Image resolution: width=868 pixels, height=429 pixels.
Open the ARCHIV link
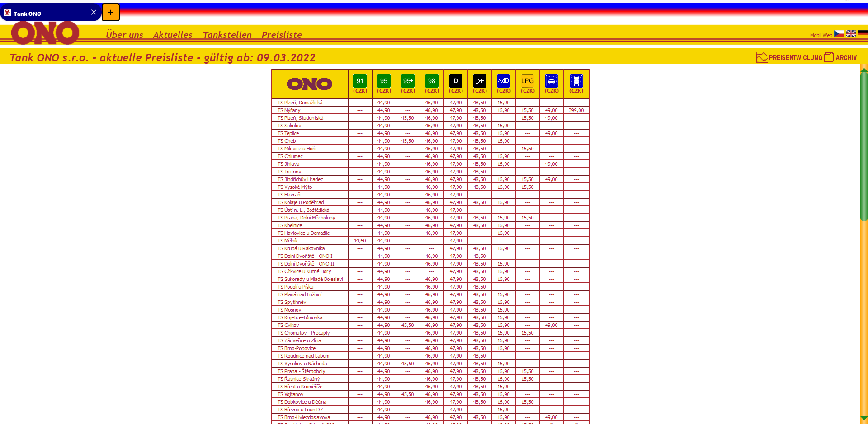coord(846,58)
